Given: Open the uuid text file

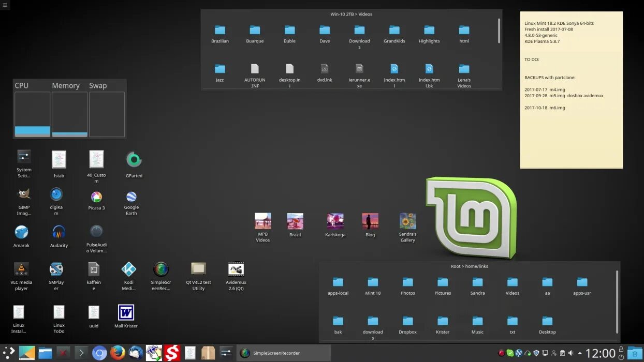Looking at the screenshot, I should point(94,316).
